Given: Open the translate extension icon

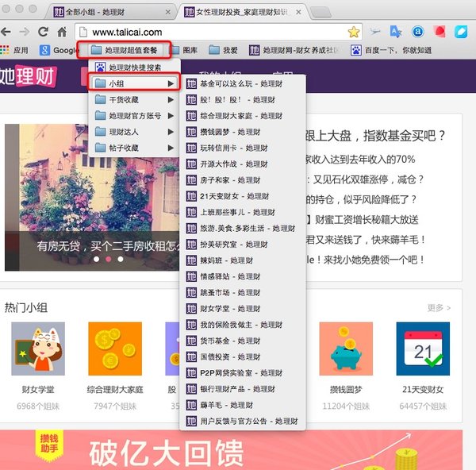Looking at the screenshot, I should (396, 32).
